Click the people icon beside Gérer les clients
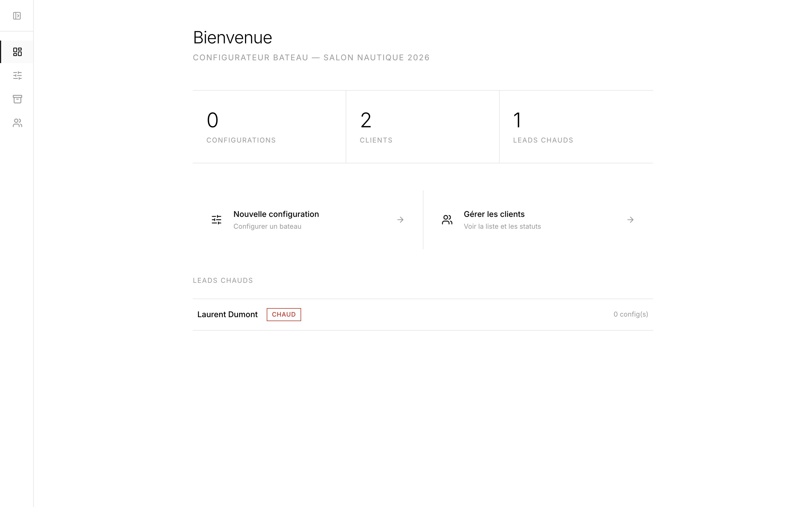 click(447, 219)
